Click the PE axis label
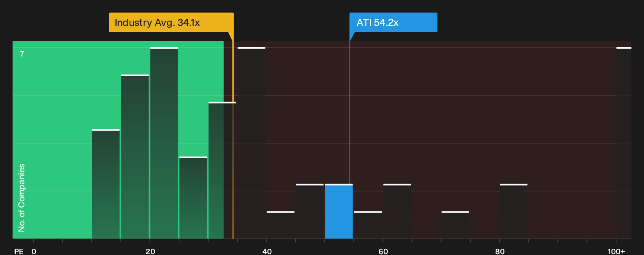This screenshot has width=644, height=255. click(19, 251)
